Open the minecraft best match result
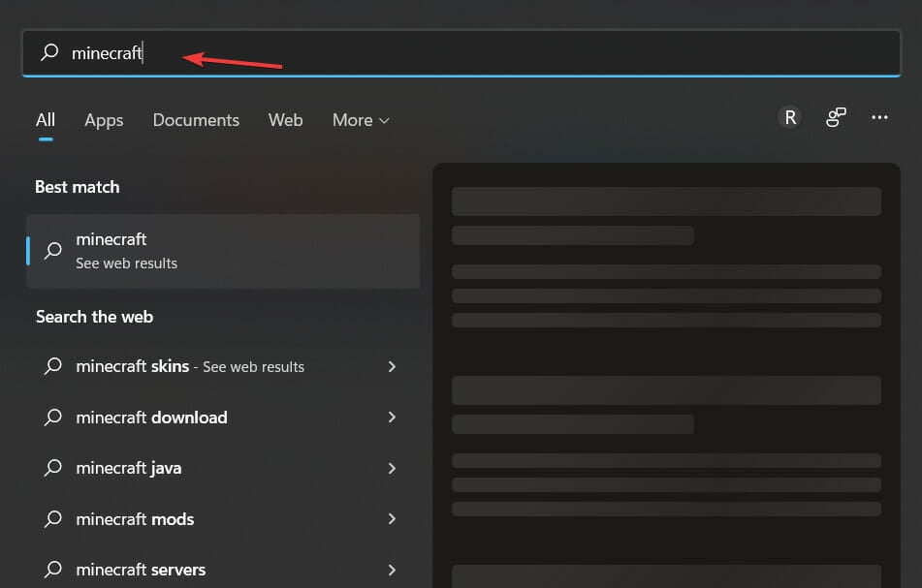 click(223, 251)
